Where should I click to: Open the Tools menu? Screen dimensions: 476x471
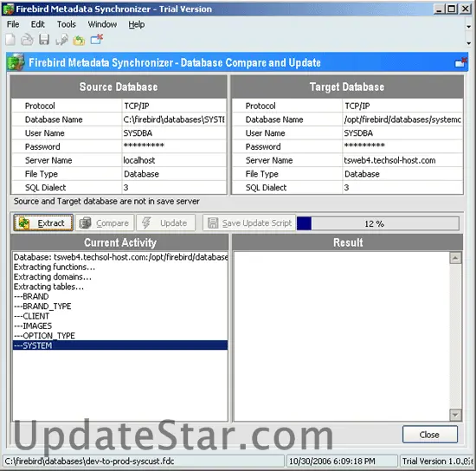point(67,24)
